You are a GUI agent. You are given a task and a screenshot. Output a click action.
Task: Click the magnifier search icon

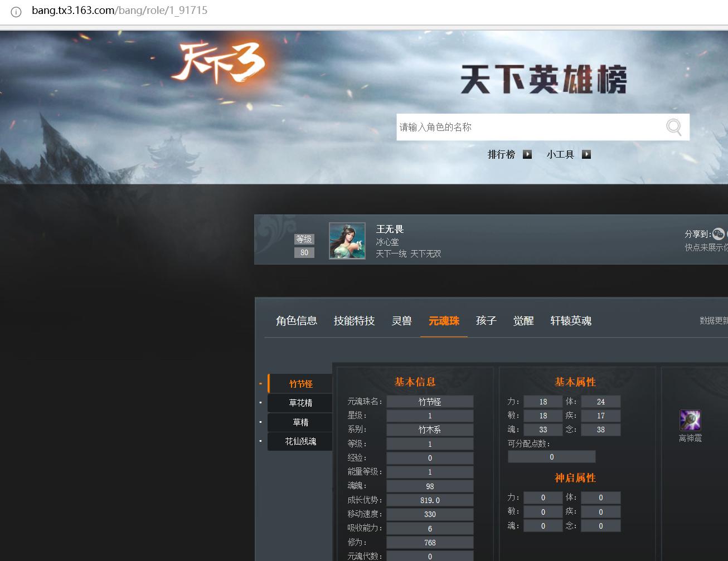(x=674, y=127)
